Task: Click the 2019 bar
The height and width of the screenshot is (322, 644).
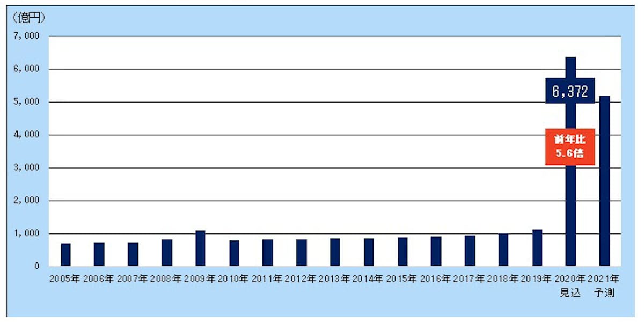Action: [537, 248]
